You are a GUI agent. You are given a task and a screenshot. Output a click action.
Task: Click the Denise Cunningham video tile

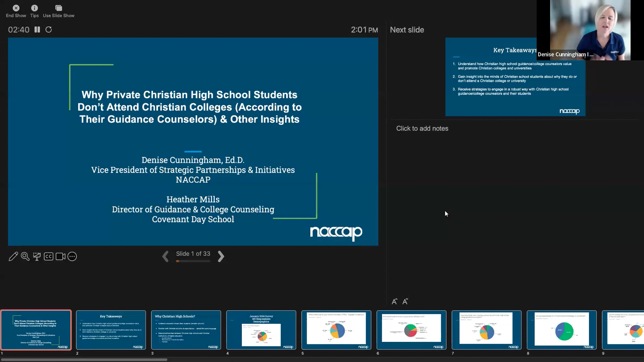pos(590,30)
